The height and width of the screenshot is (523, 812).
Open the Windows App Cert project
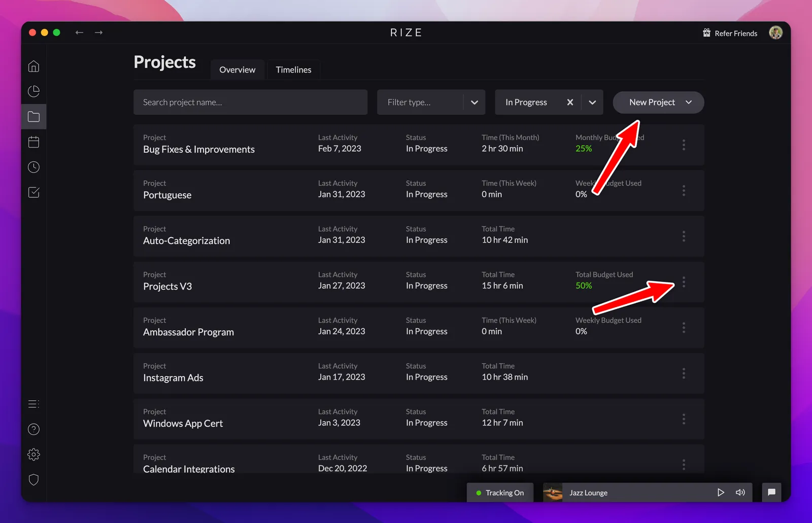pyautogui.click(x=183, y=423)
